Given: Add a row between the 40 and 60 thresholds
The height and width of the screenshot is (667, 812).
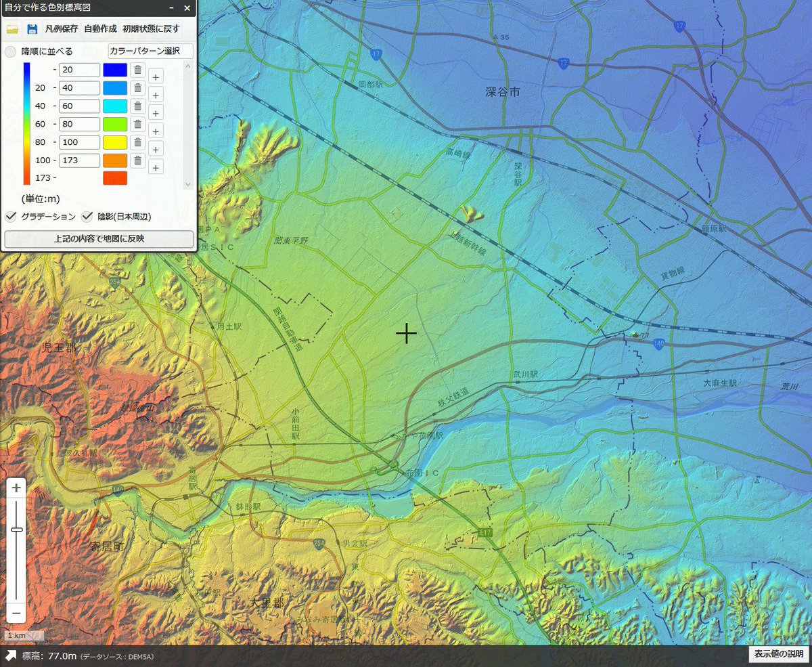Looking at the screenshot, I should pyautogui.click(x=156, y=95).
